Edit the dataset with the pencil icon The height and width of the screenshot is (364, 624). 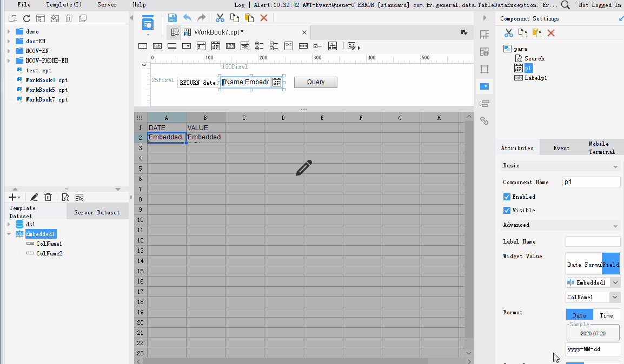(x=34, y=197)
